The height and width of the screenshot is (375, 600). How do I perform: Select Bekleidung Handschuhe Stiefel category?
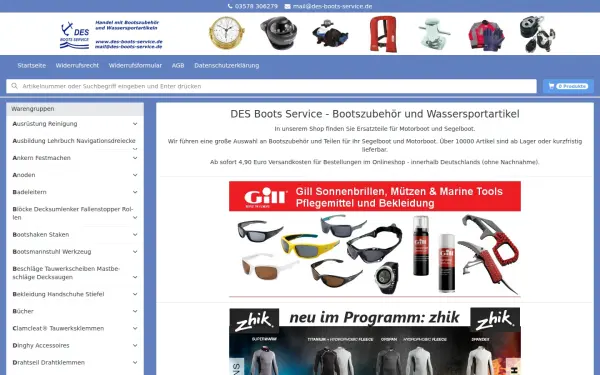click(x=58, y=294)
